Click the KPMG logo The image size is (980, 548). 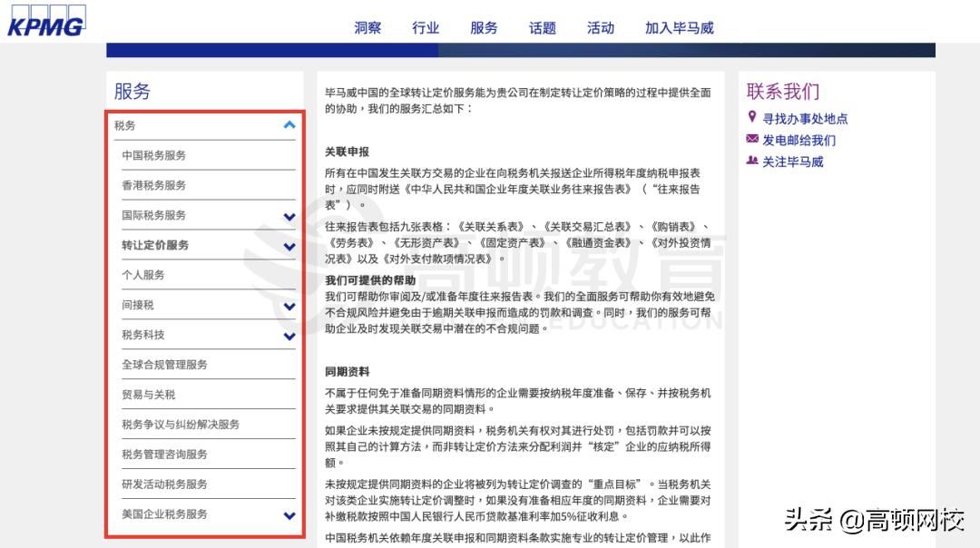[x=44, y=21]
